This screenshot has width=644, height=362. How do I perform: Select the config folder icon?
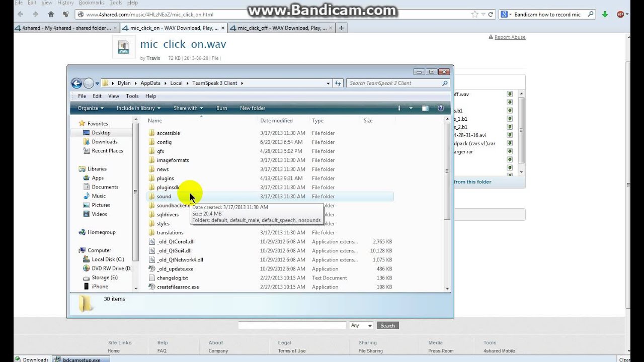coord(152,142)
